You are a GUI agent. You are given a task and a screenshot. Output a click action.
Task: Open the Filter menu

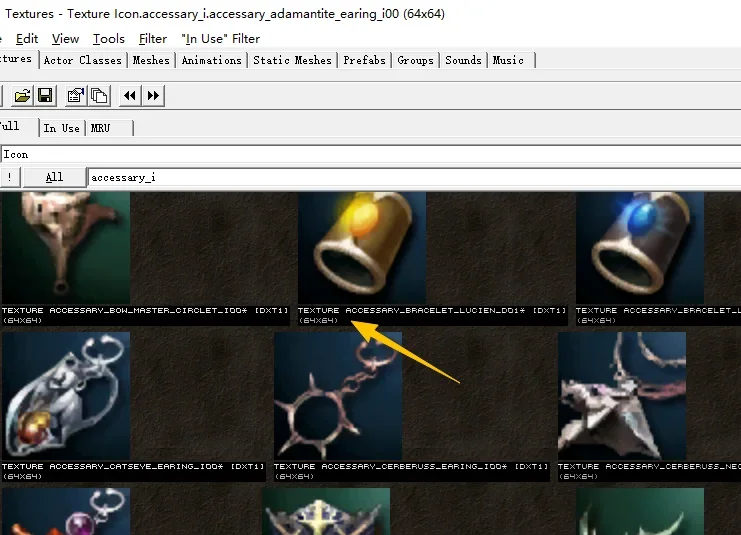pyautogui.click(x=153, y=39)
